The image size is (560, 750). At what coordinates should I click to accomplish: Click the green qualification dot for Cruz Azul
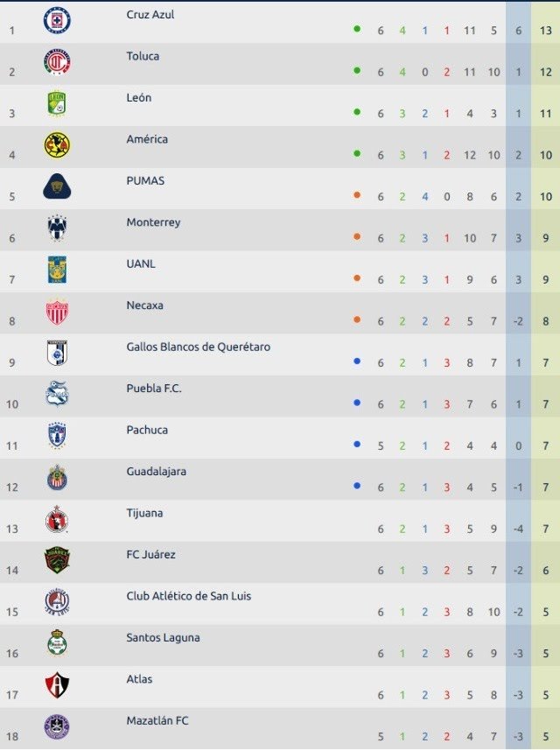[357, 29]
